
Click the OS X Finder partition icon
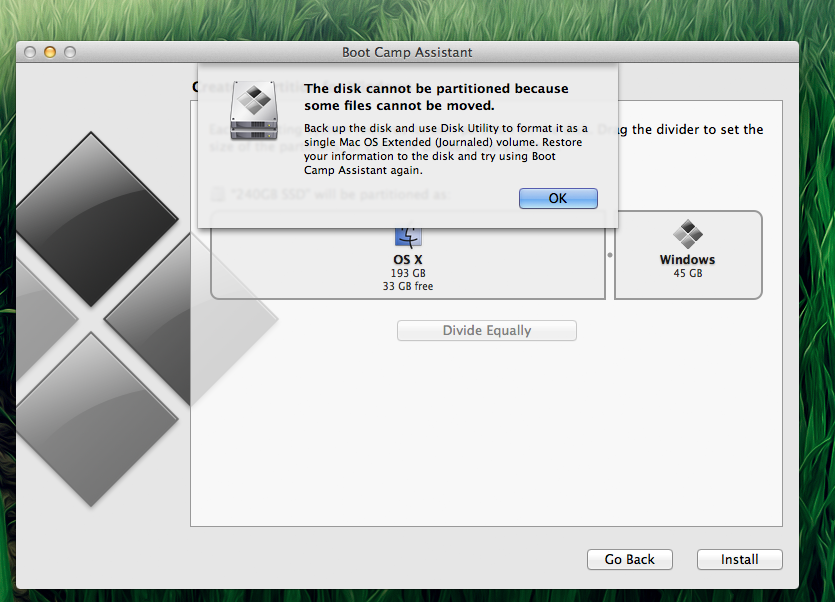pyautogui.click(x=408, y=238)
